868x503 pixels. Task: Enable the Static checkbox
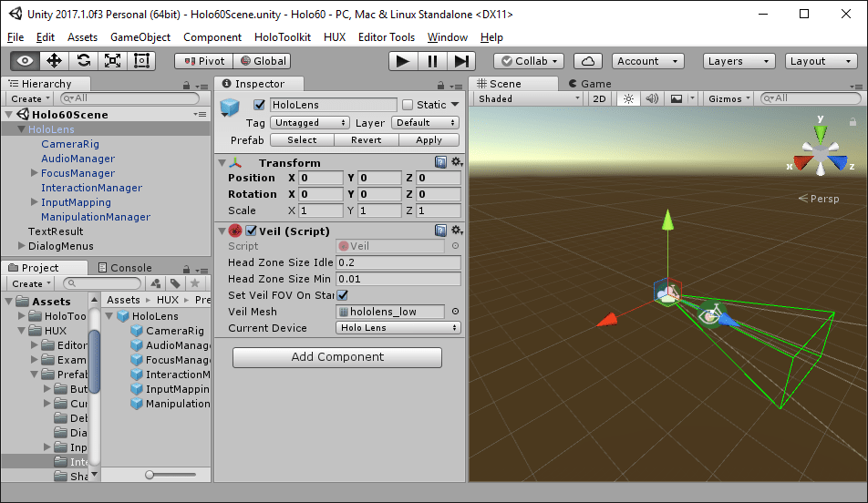click(408, 105)
